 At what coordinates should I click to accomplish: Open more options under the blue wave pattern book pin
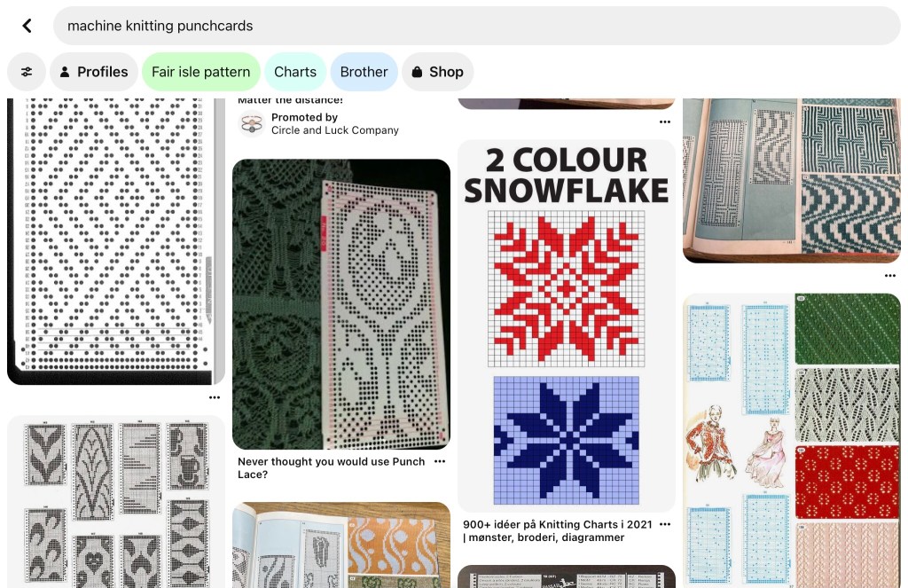[x=890, y=276]
